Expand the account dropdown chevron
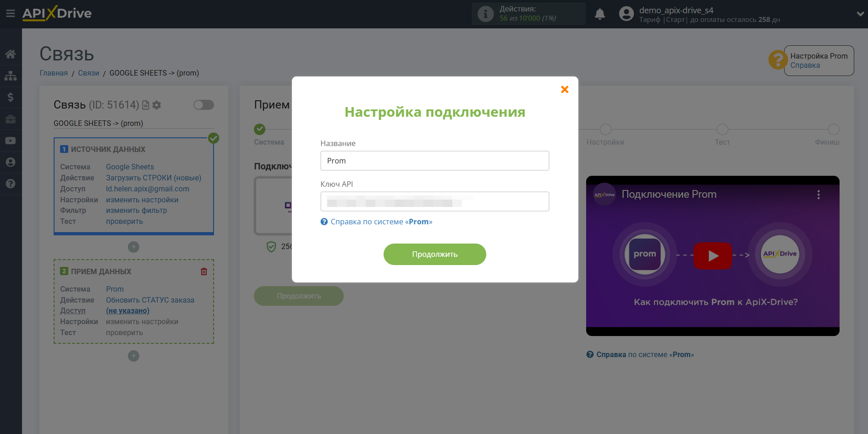Image resolution: width=868 pixels, height=434 pixels. [860, 14]
